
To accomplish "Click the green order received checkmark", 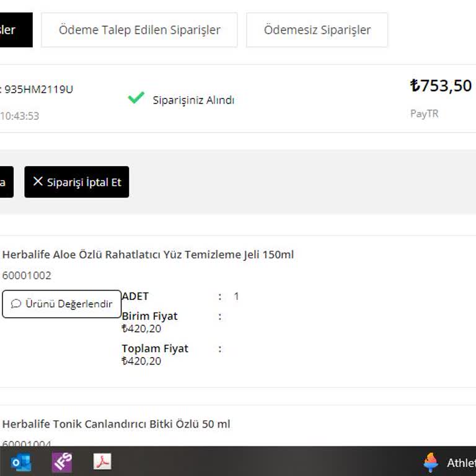I will coord(136,97).
